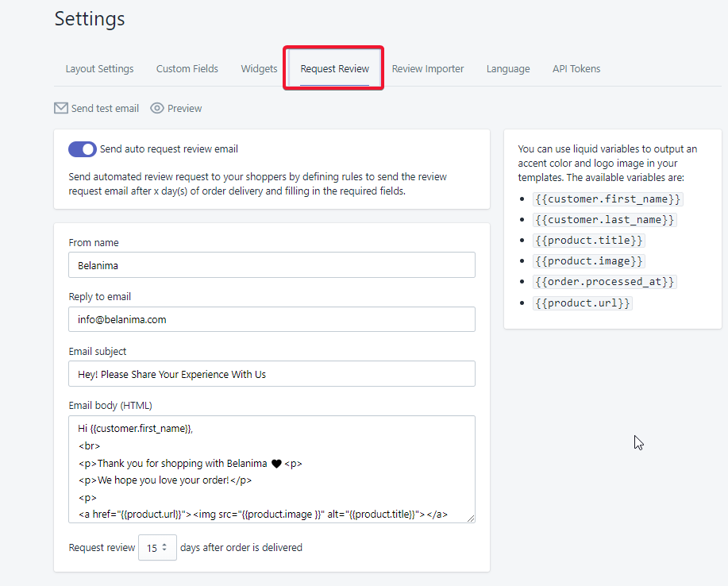728x586 pixels.
Task: Switch to the API Tokens tab
Action: (x=576, y=69)
